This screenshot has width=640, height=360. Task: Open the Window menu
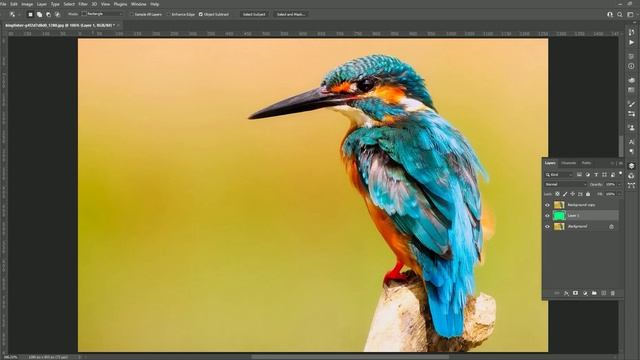click(138, 4)
